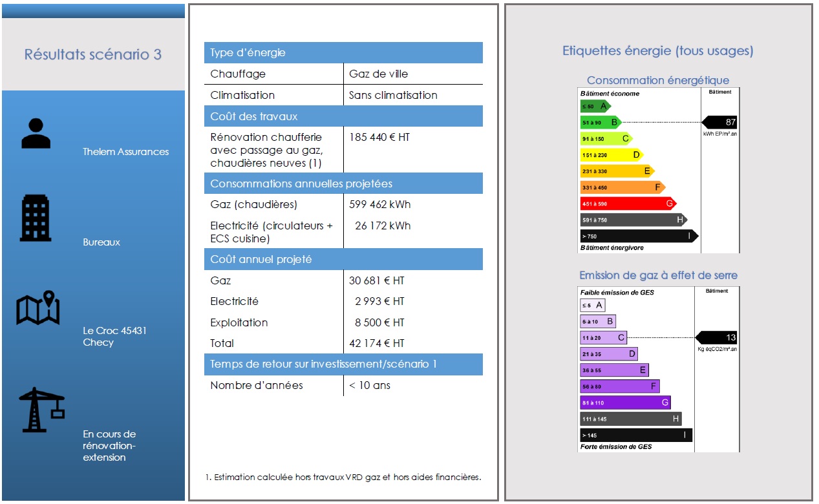
Task: Click GES class H bar '111 à 145'
Action: [x=631, y=419]
